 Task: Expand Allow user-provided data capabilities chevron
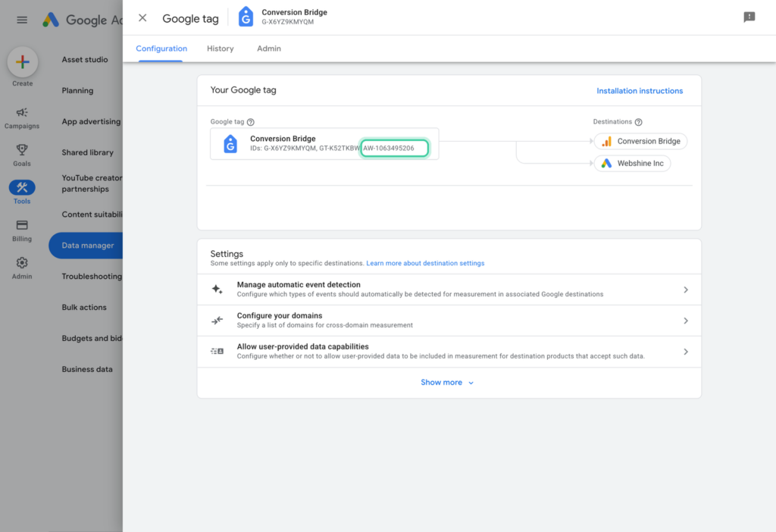click(686, 352)
